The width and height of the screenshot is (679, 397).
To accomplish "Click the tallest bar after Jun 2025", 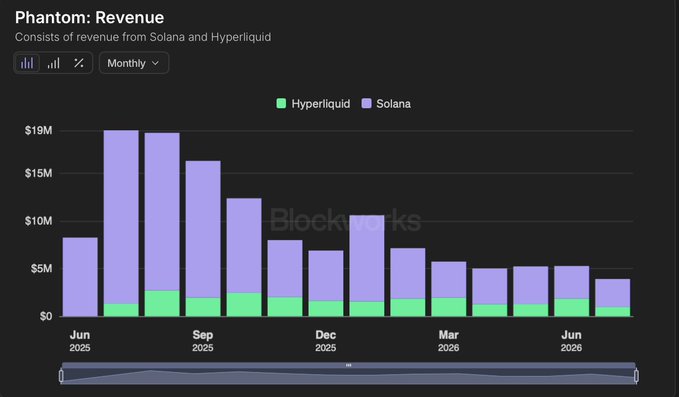I will pos(121,223).
